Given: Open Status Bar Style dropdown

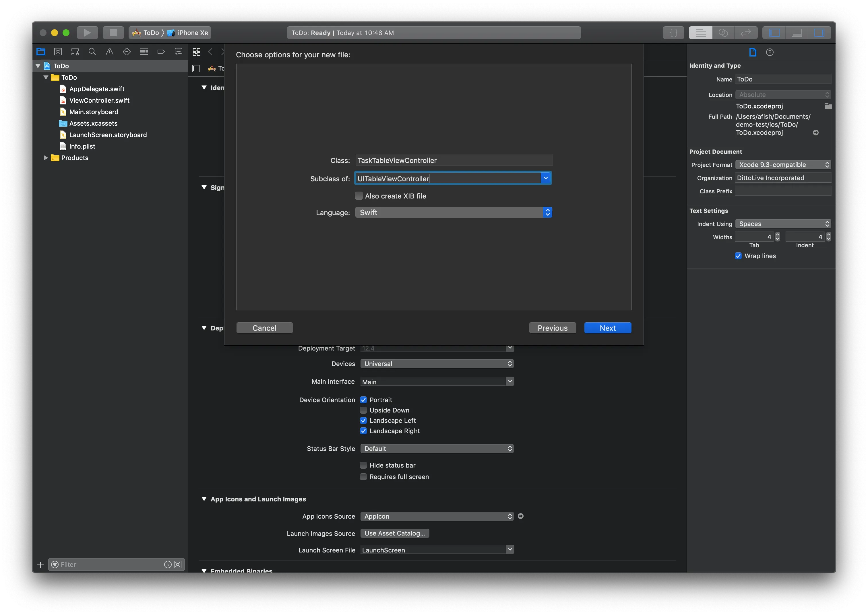Looking at the screenshot, I should click(x=437, y=448).
